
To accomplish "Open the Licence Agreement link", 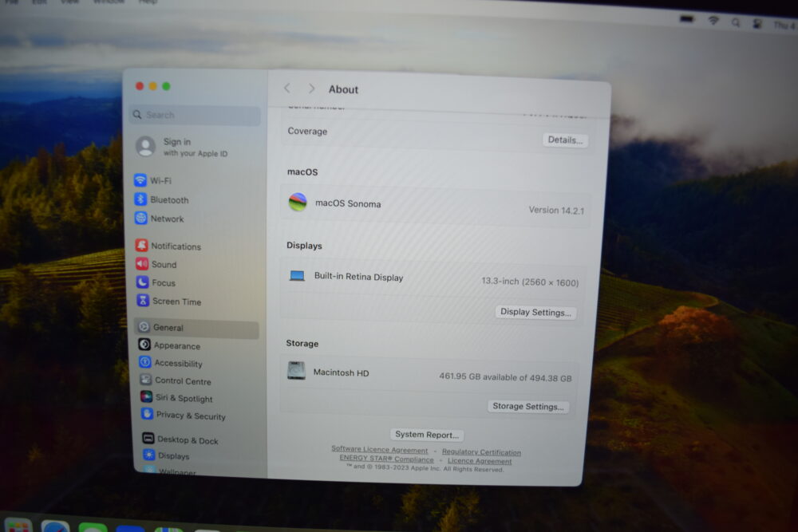I will (x=480, y=461).
